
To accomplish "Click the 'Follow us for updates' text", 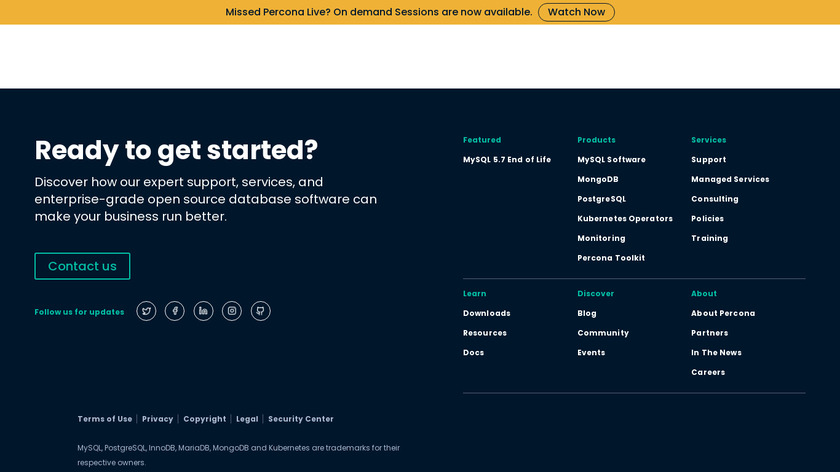I will tap(79, 312).
